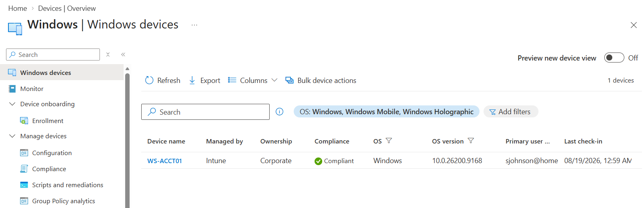Sort by Primary user column header
Image resolution: width=644 pixels, height=208 pixels.
click(x=528, y=141)
